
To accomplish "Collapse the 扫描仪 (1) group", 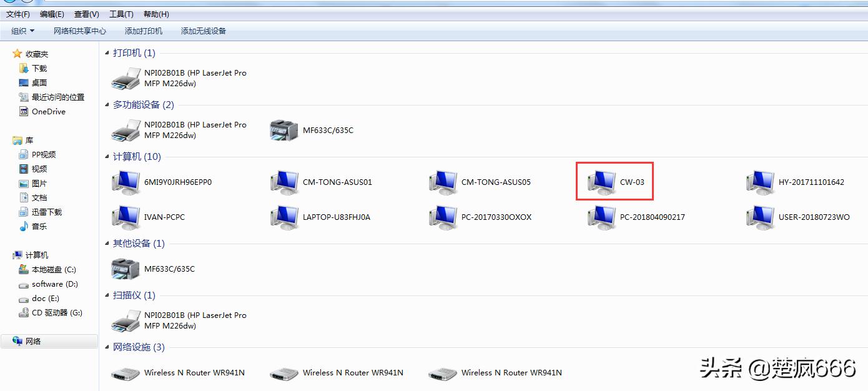I will pyautogui.click(x=107, y=295).
